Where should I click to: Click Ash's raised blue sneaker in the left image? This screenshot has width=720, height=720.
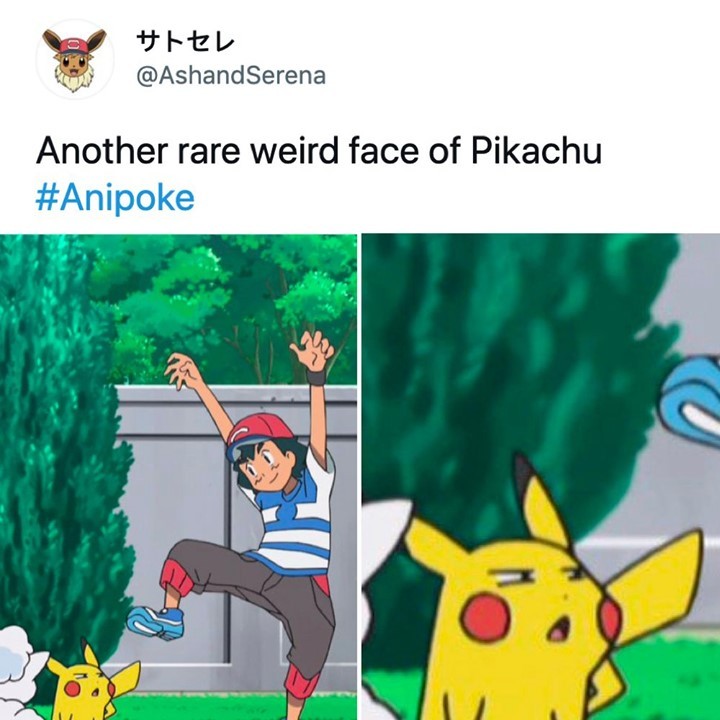pos(156,622)
